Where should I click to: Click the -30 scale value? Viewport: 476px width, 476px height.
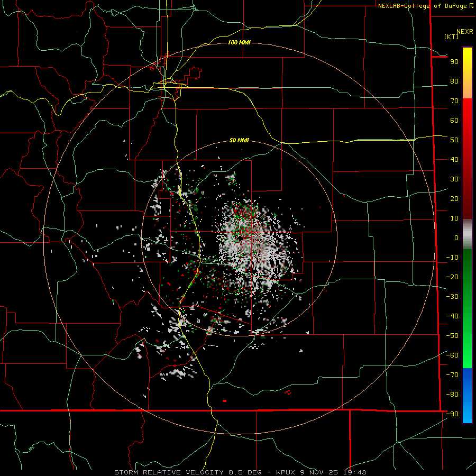pyautogui.click(x=452, y=297)
